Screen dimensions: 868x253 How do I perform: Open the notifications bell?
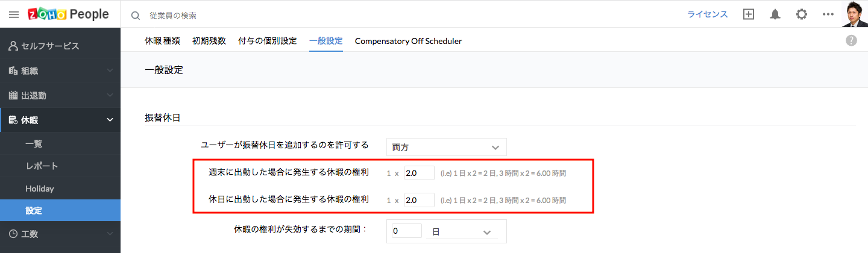click(775, 14)
